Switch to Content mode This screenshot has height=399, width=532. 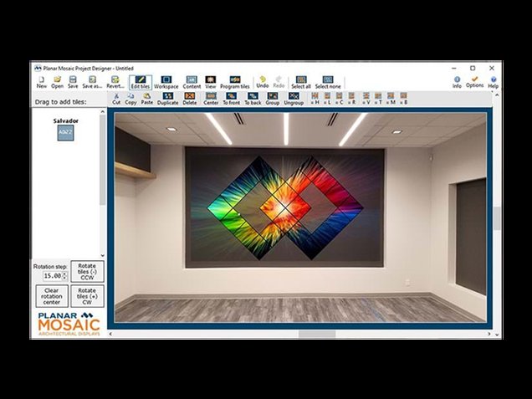coord(192,83)
